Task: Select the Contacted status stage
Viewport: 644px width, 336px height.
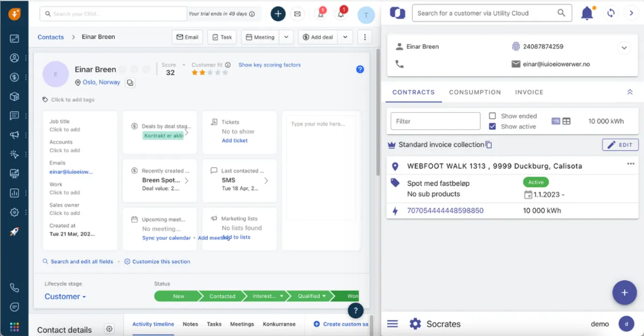Action: pyautogui.click(x=222, y=296)
